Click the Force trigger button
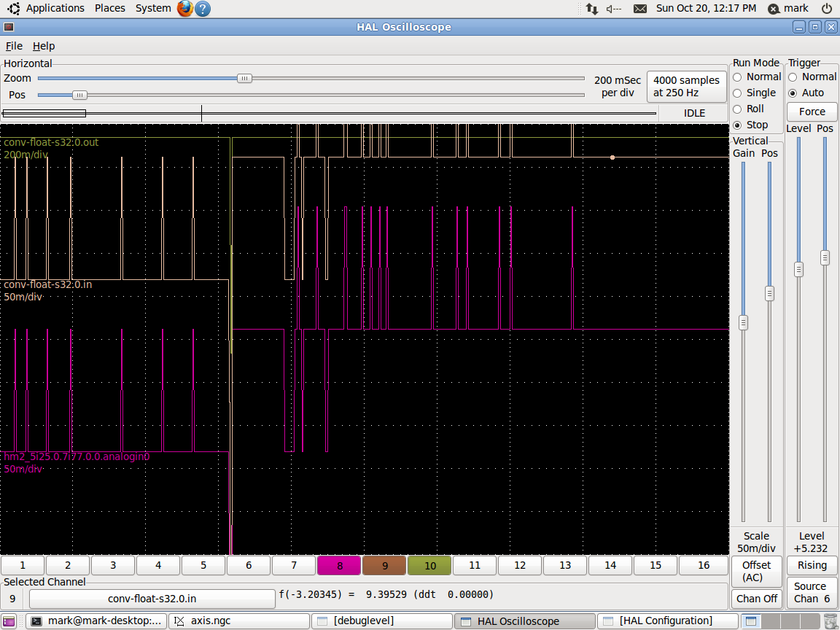The width and height of the screenshot is (840, 630). point(812,112)
